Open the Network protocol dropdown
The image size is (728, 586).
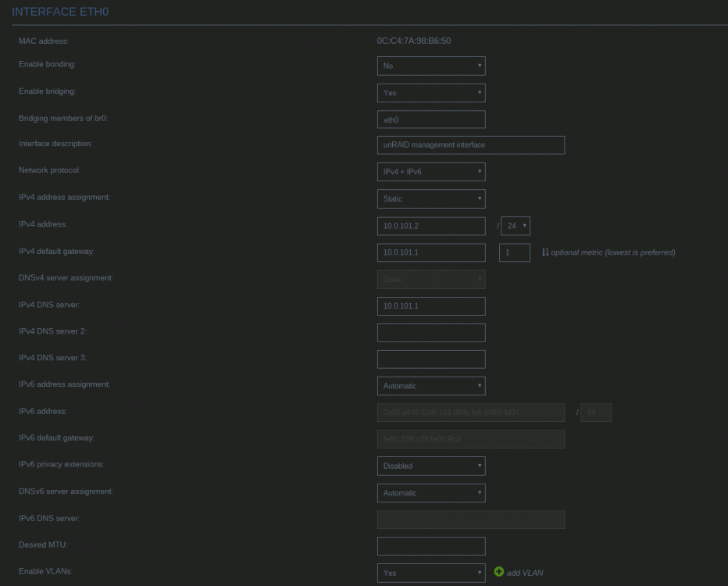[x=431, y=172]
